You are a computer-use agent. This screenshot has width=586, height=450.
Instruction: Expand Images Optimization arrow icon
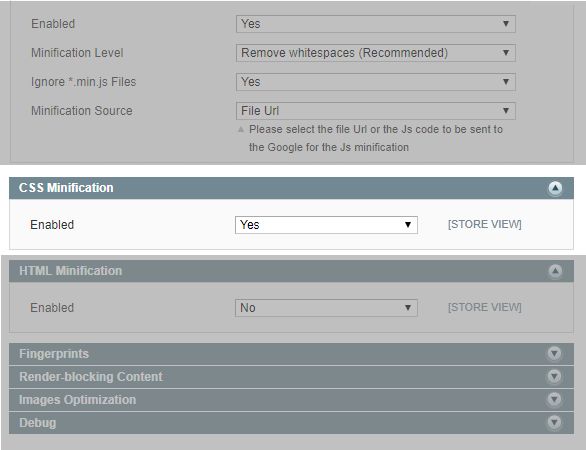(x=554, y=400)
